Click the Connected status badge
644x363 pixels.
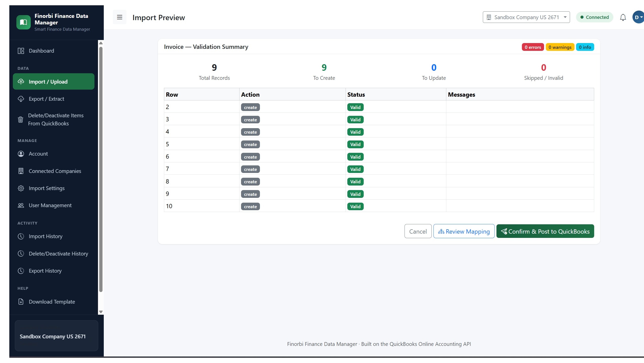tap(594, 17)
